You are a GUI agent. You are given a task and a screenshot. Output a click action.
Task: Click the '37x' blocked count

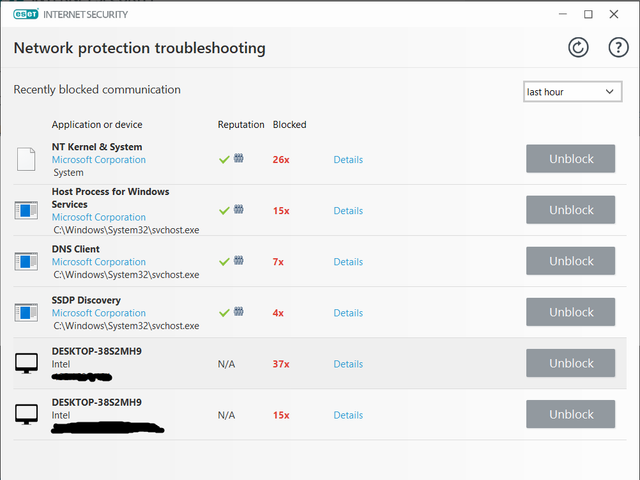[281, 364]
